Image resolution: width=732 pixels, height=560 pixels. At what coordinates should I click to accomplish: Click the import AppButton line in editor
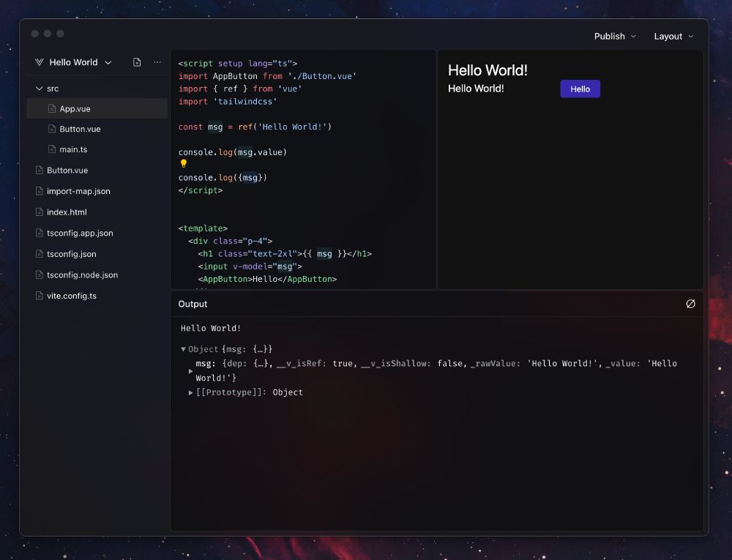[267, 76]
